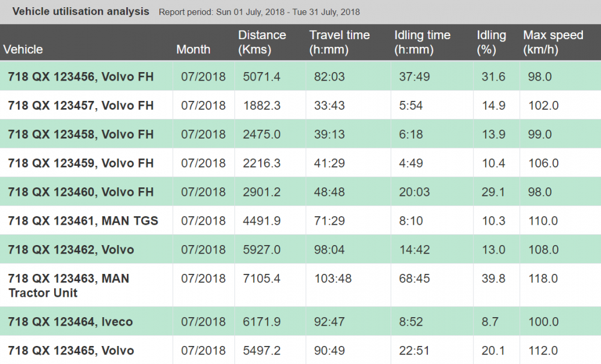Click the Idling (%) column header
The width and height of the screenshot is (601, 364).
[492, 42]
